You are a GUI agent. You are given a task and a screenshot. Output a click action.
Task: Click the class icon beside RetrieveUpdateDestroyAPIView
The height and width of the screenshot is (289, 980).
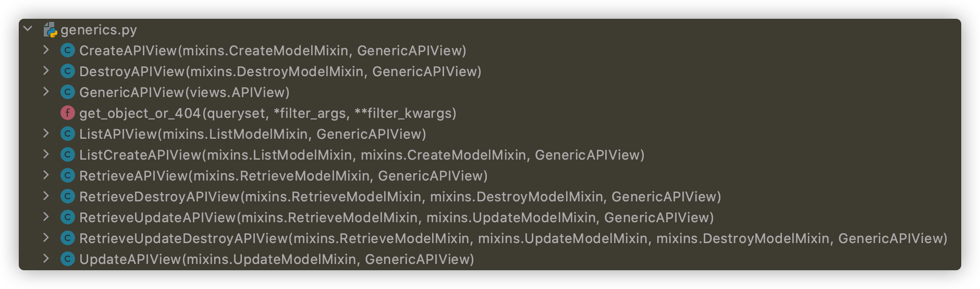(68, 238)
